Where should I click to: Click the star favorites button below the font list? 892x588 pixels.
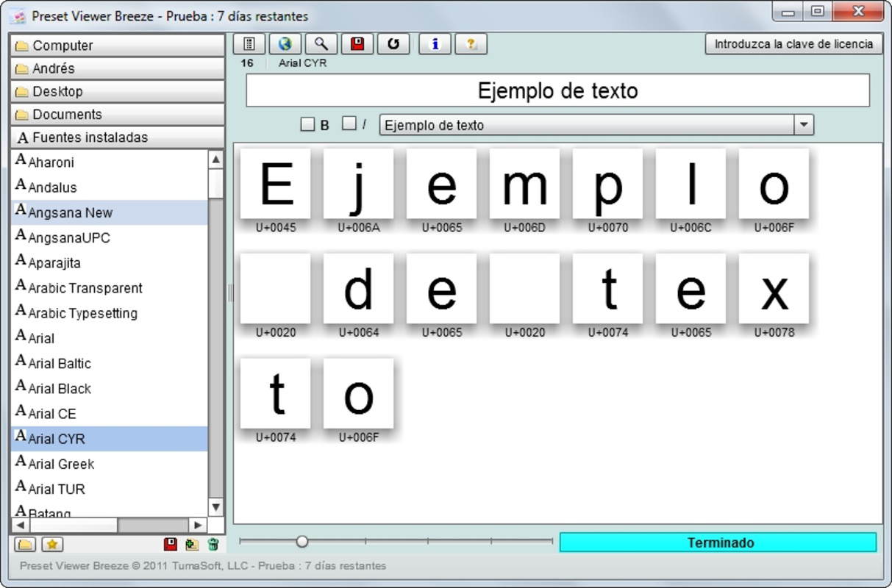[x=51, y=545]
